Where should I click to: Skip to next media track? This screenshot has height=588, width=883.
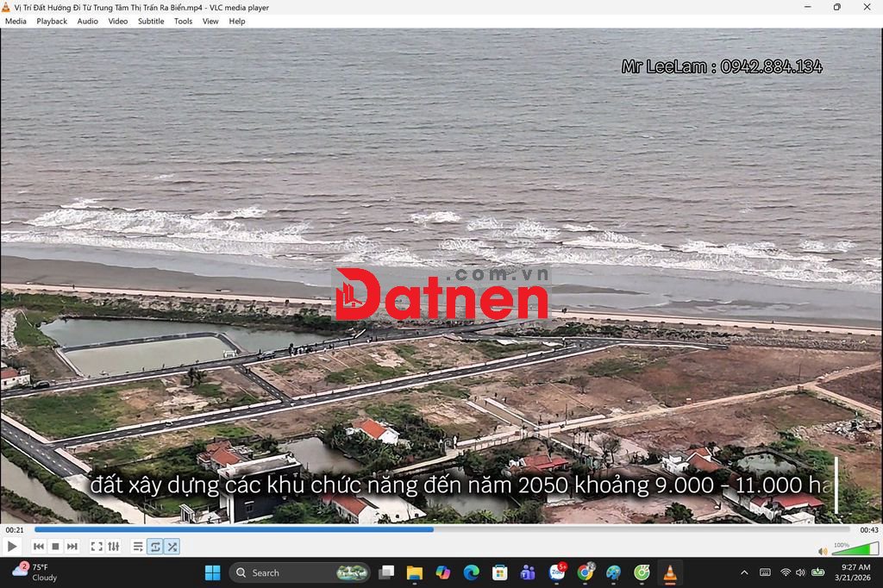point(72,547)
